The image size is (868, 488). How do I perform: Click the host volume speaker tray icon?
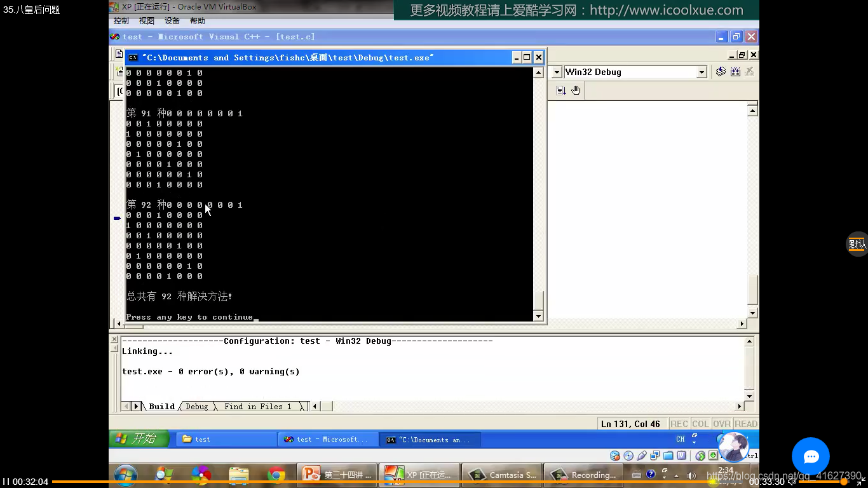click(691, 475)
